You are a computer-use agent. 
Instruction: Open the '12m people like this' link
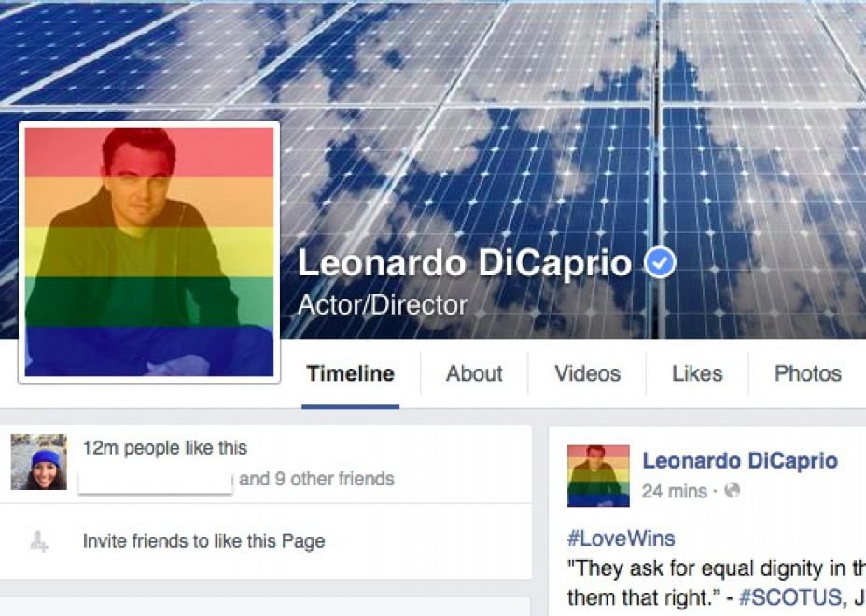pyautogui.click(x=164, y=448)
